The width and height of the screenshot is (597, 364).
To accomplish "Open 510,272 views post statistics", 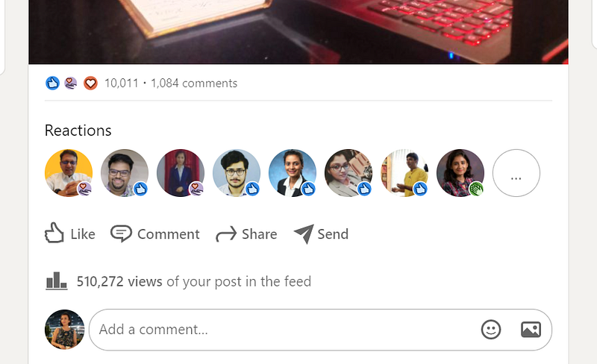I will [194, 281].
